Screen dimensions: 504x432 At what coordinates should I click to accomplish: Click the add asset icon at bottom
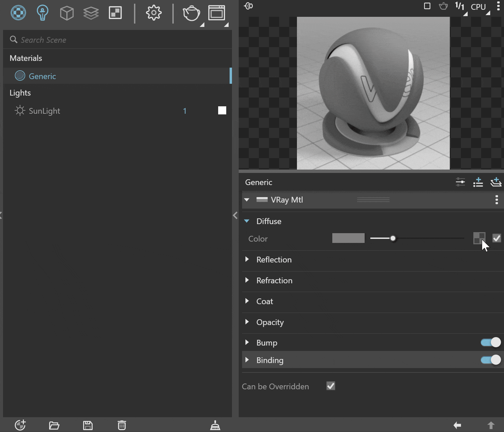pos(20,425)
